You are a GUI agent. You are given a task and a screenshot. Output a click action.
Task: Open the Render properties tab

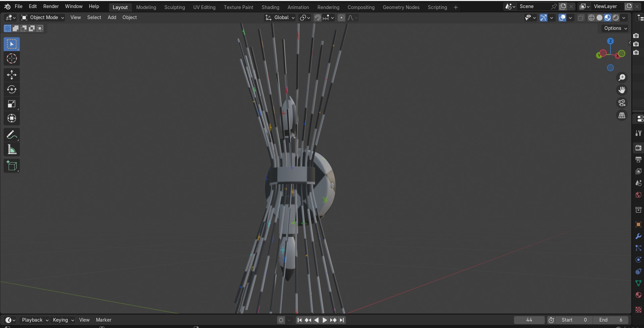pos(638,148)
